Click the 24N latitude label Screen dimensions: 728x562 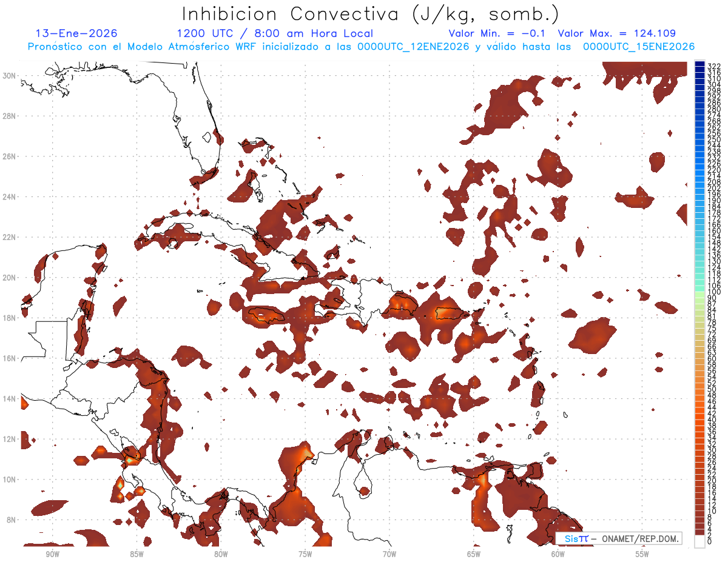point(9,196)
